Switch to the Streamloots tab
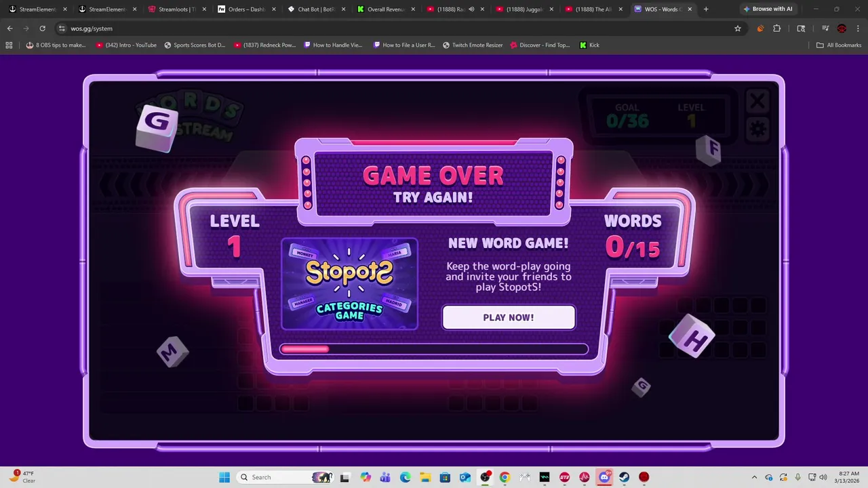868x488 pixels. 176,9
